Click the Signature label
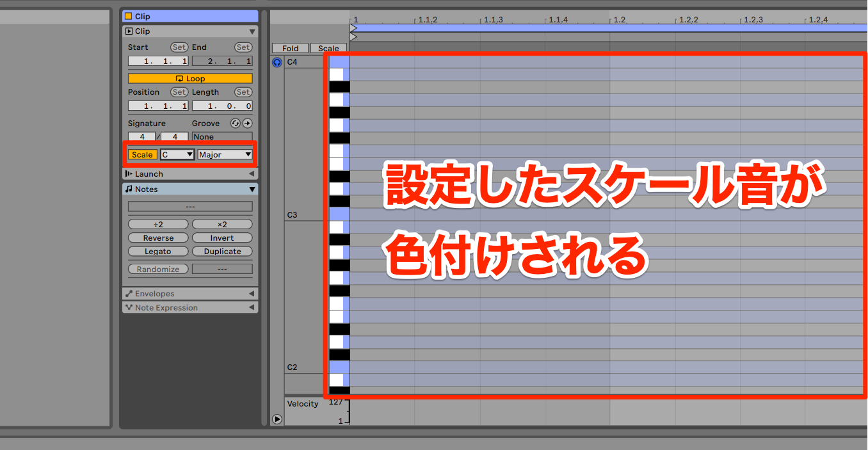 tap(147, 124)
